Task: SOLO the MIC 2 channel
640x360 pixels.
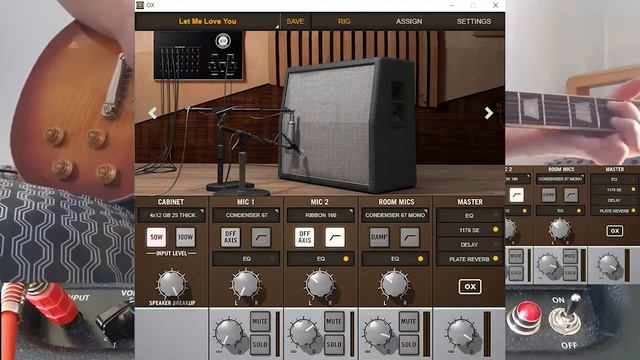Action: [x=334, y=344]
